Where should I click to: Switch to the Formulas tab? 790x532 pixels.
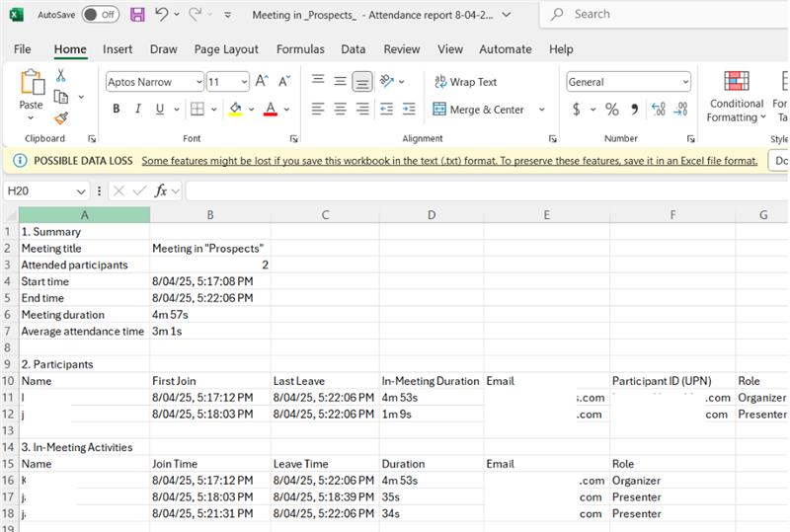pos(300,49)
